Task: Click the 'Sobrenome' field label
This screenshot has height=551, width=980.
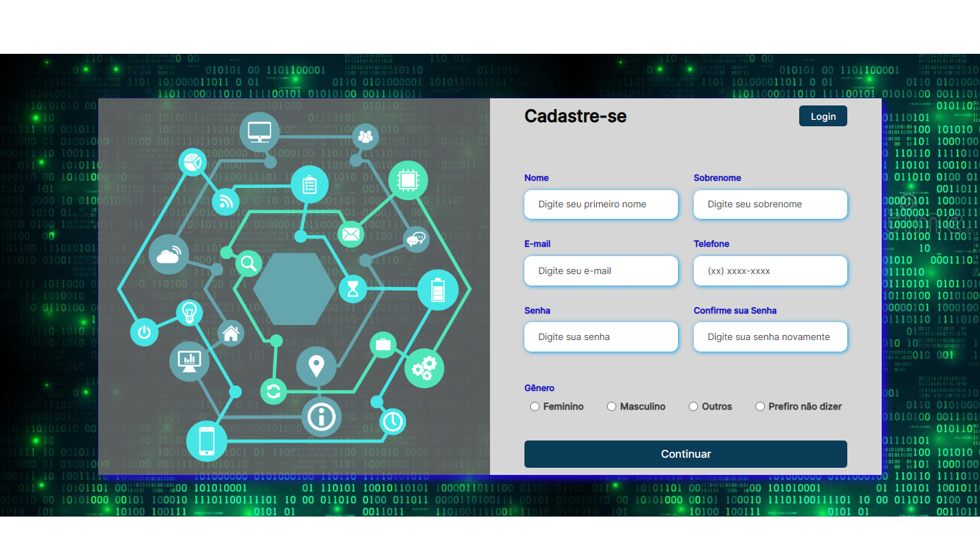Action: click(x=717, y=178)
